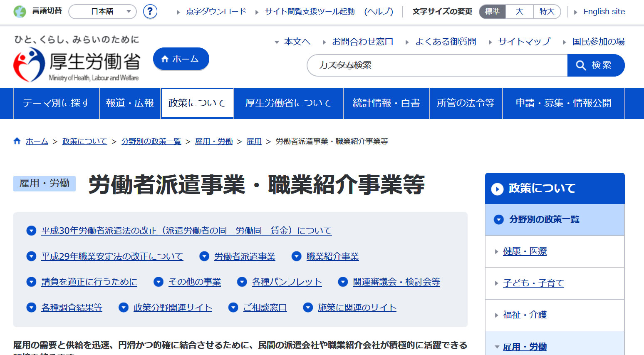This screenshot has width=644, height=355.
Task: Open the 統計情報・白書 menu tab
Action: [x=386, y=103]
